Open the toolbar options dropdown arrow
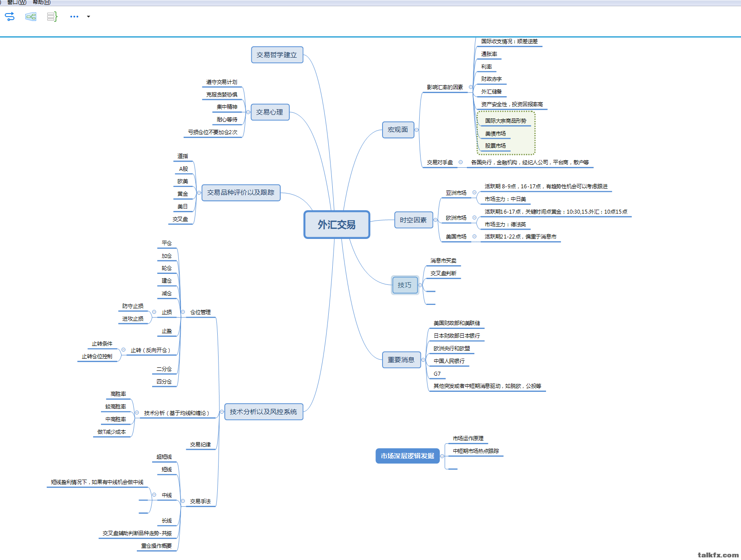 click(88, 17)
